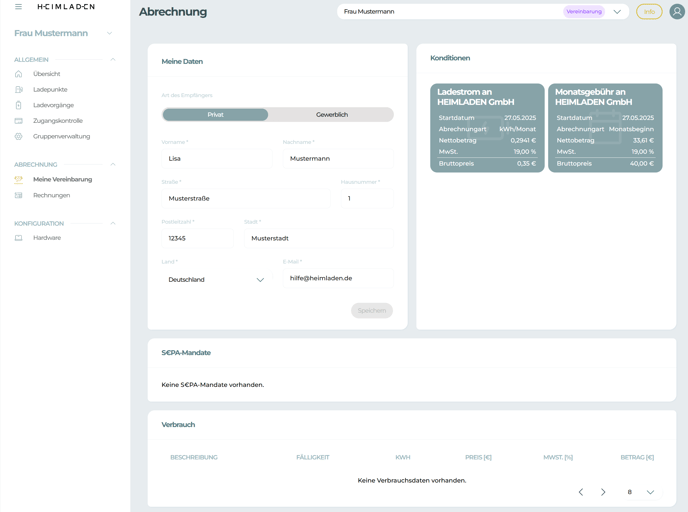Click the E-Mail field hilfe@heimladen.de

point(338,278)
